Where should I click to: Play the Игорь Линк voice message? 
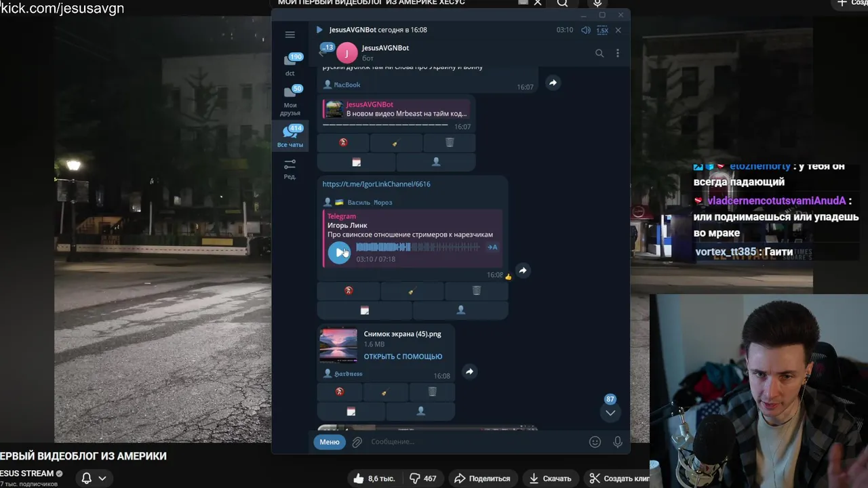(339, 252)
